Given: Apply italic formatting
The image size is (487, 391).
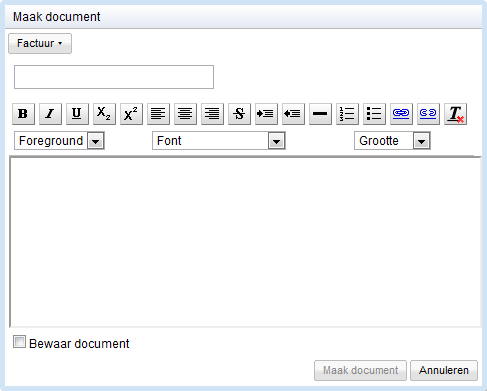Looking at the screenshot, I should click(50, 114).
